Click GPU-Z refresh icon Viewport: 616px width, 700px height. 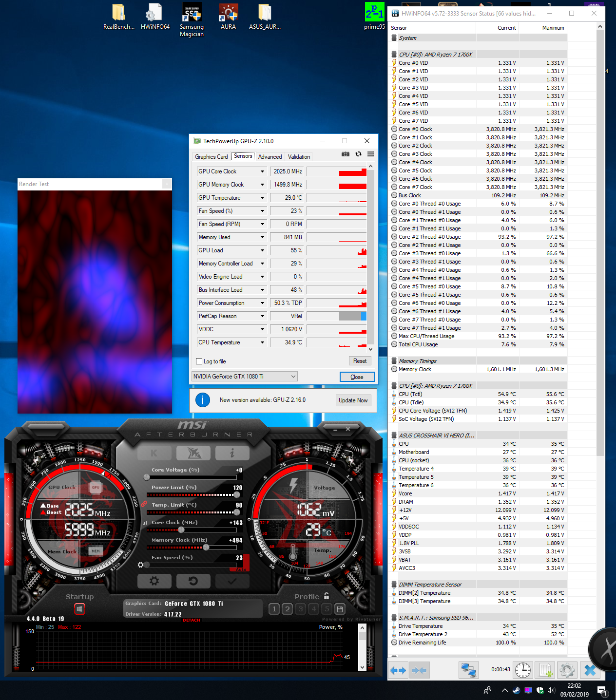(x=358, y=154)
